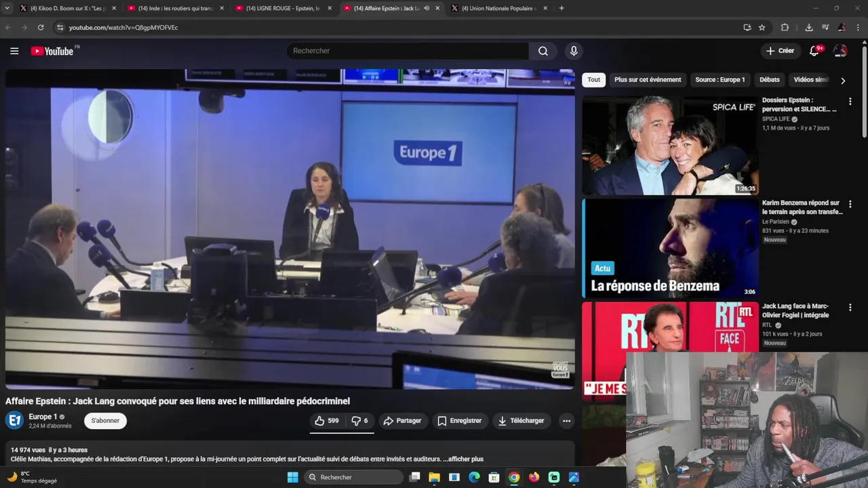
Task: Open the Chrome extensions puzzle icon
Action: pos(785,27)
